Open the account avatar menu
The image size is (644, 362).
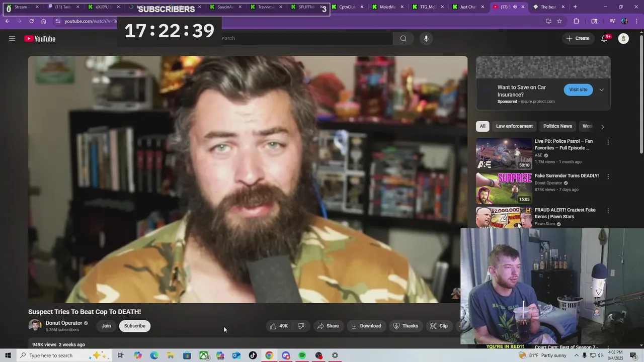(623, 39)
